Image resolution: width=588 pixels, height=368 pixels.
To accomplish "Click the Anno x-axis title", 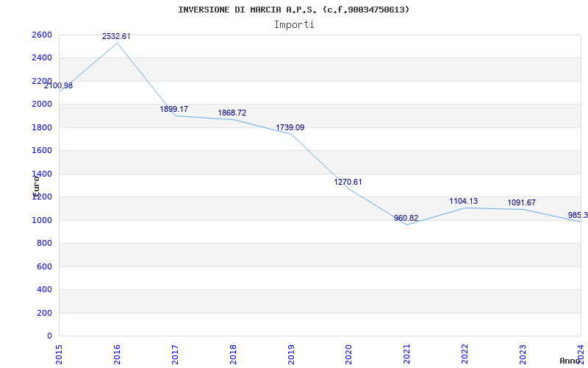I will (x=570, y=361).
